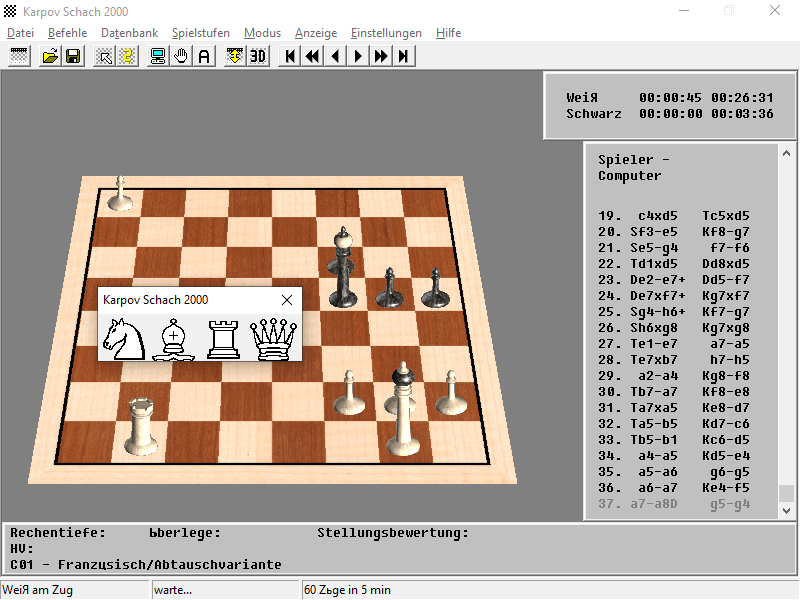Choose the bishop as promotion piece
The width and height of the screenshot is (800, 600).
point(176,338)
